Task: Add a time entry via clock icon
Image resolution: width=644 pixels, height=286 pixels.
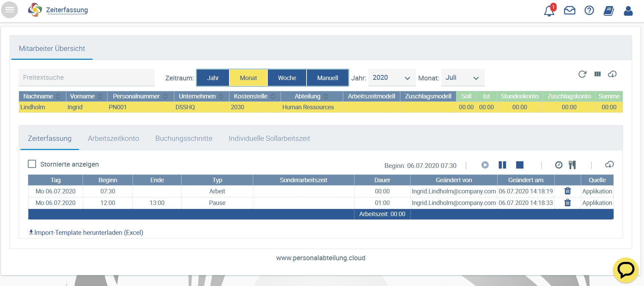Action: coord(559,165)
